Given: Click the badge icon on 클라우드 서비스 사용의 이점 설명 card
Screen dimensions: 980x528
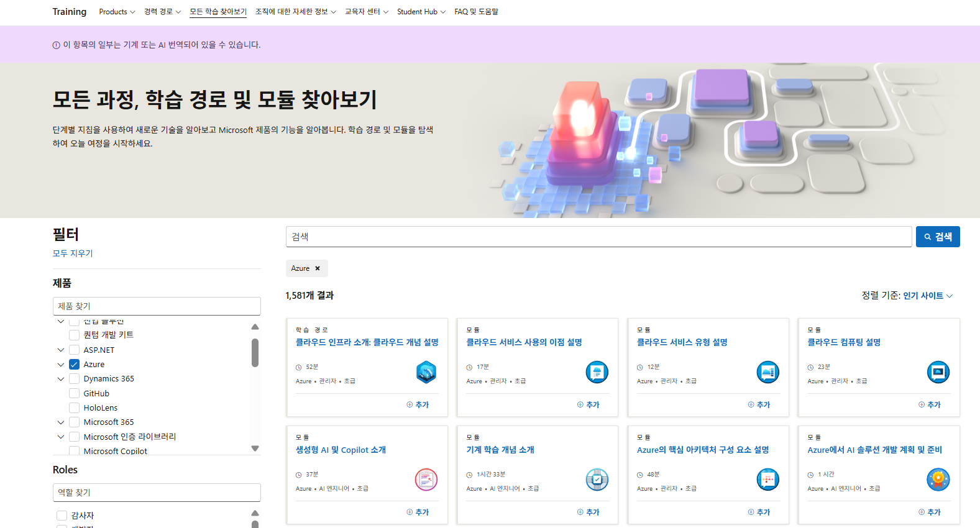Looking at the screenshot, I should [x=597, y=372].
